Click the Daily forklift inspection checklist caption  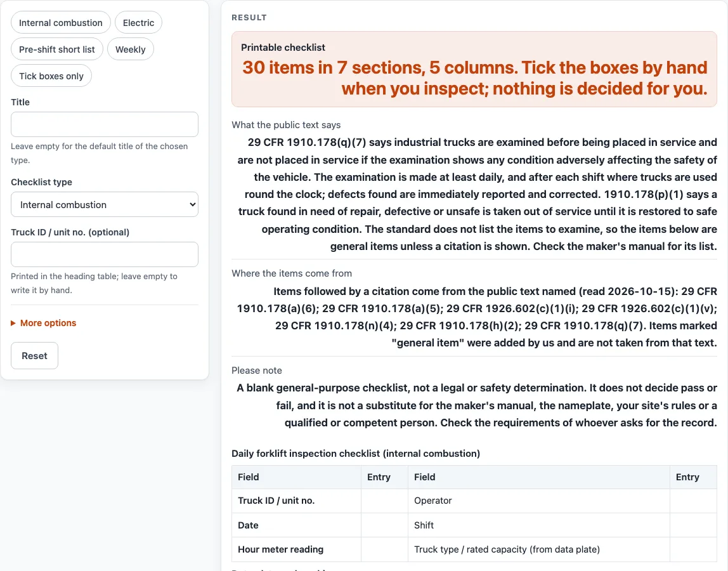(x=356, y=454)
